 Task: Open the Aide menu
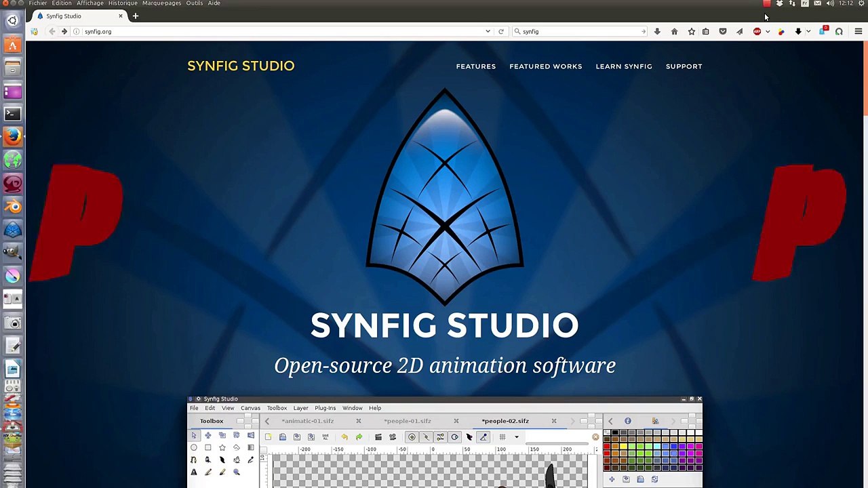coord(214,3)
